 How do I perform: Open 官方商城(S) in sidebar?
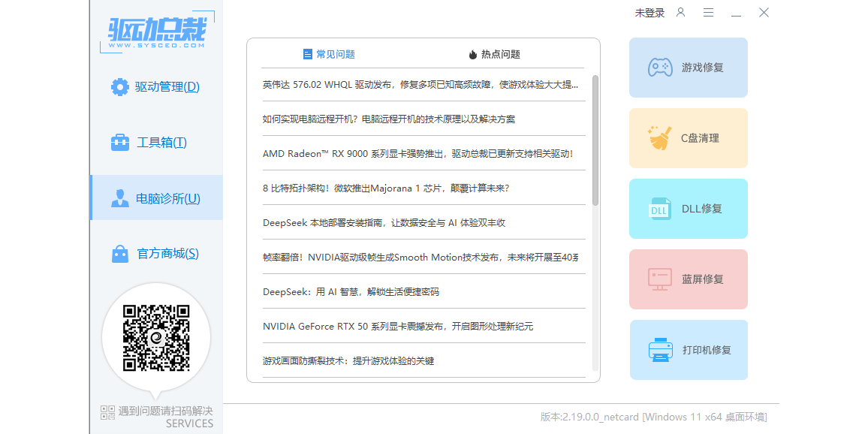click(x=156, y=254)
